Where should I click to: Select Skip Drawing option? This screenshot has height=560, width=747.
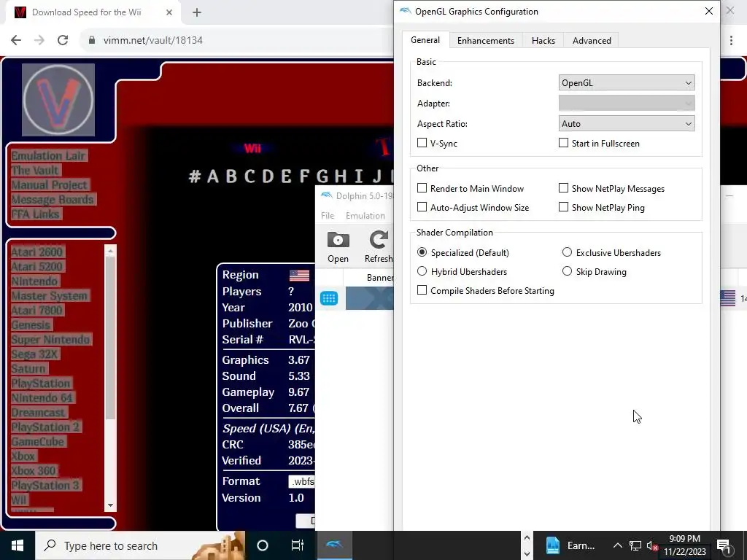point(567,271)
